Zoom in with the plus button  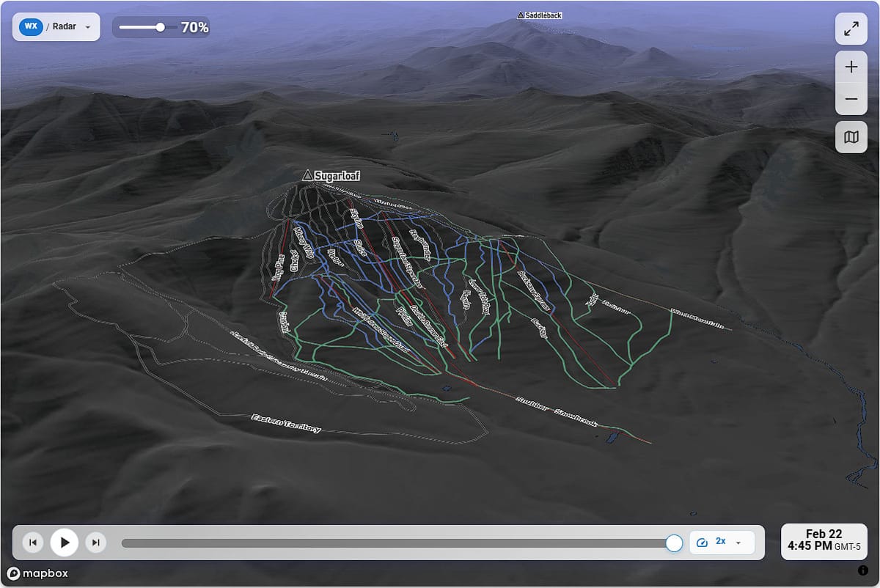click(x=851, y=67)
